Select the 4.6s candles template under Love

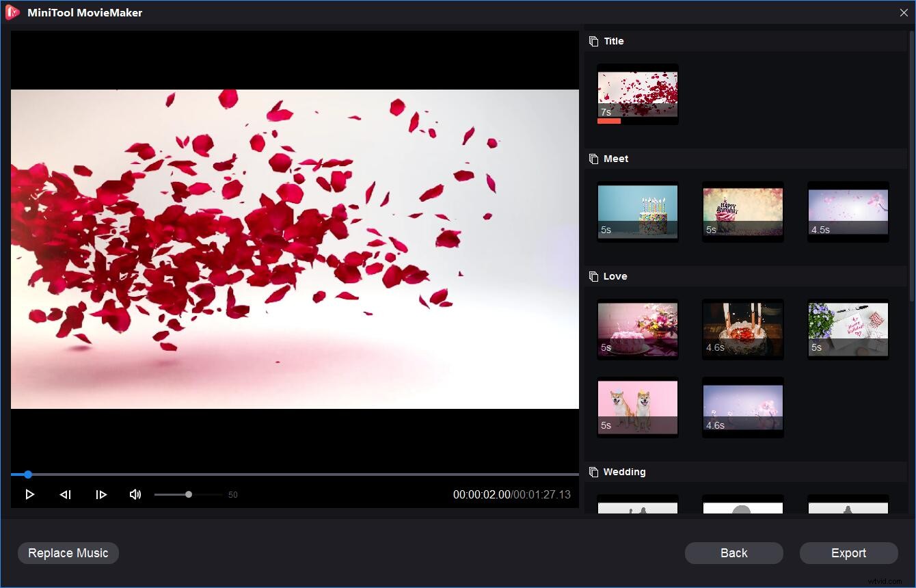coord(742,329)
